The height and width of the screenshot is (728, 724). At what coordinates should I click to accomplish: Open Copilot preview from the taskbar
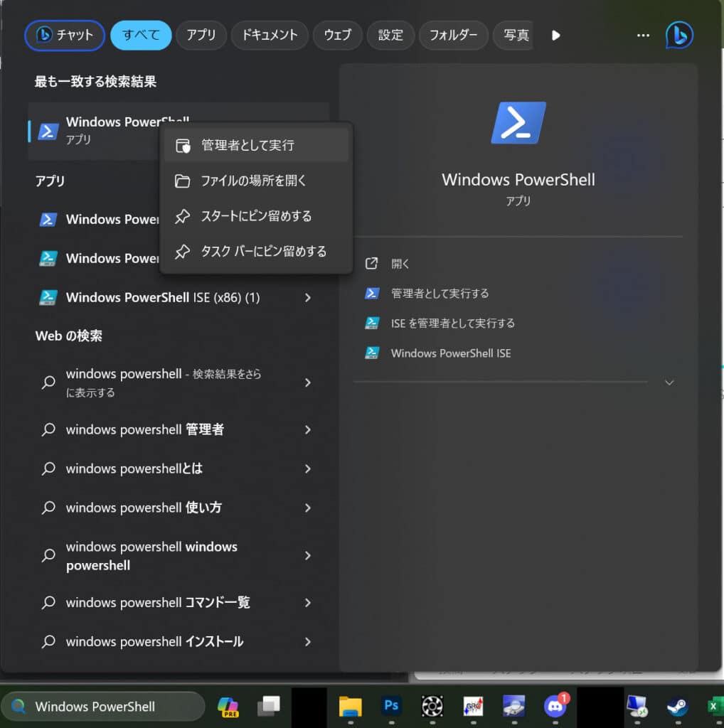click(228, 707)
